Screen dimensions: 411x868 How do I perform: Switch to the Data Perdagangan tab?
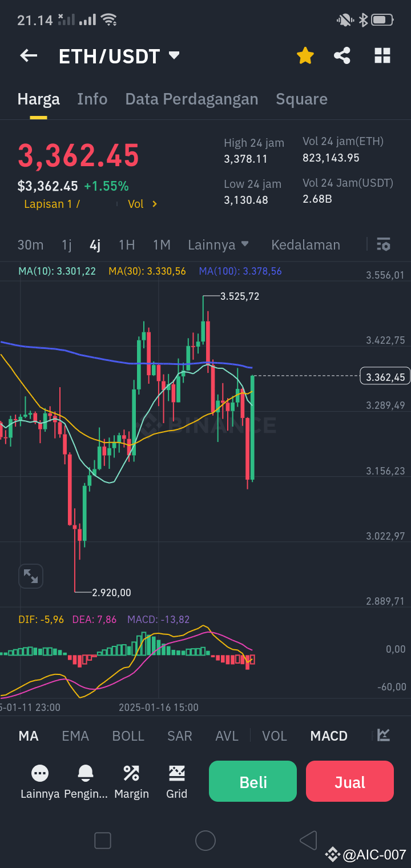click(192, 99)
